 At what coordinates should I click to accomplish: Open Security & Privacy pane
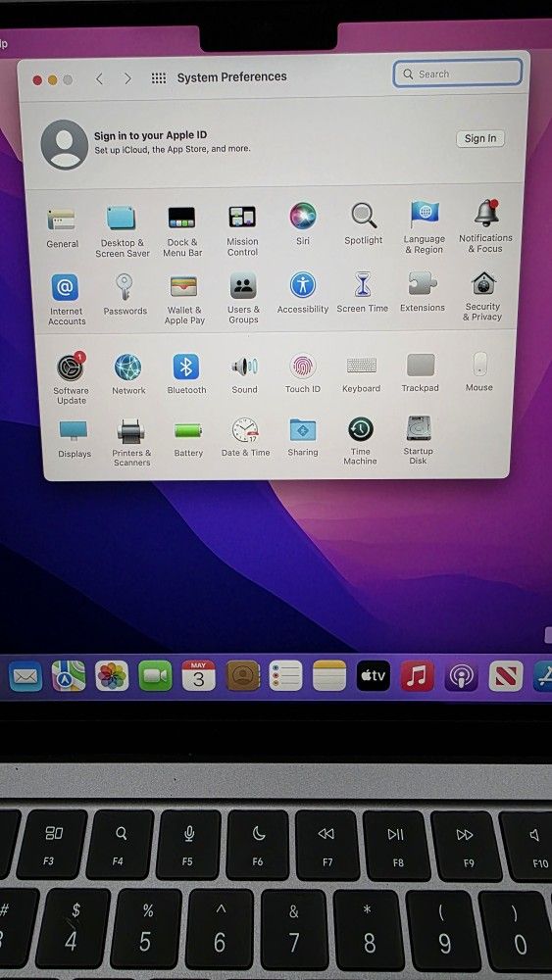pos(483,283)
